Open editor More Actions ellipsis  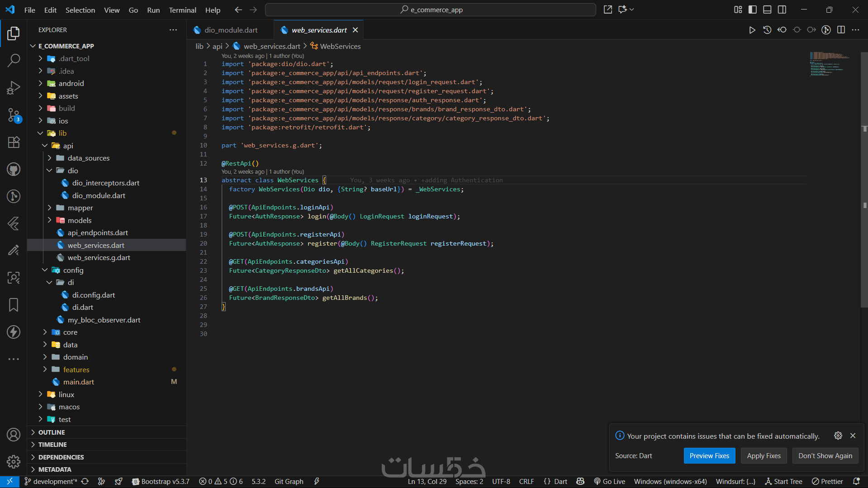pyautogui.click(x=855, y=30)
